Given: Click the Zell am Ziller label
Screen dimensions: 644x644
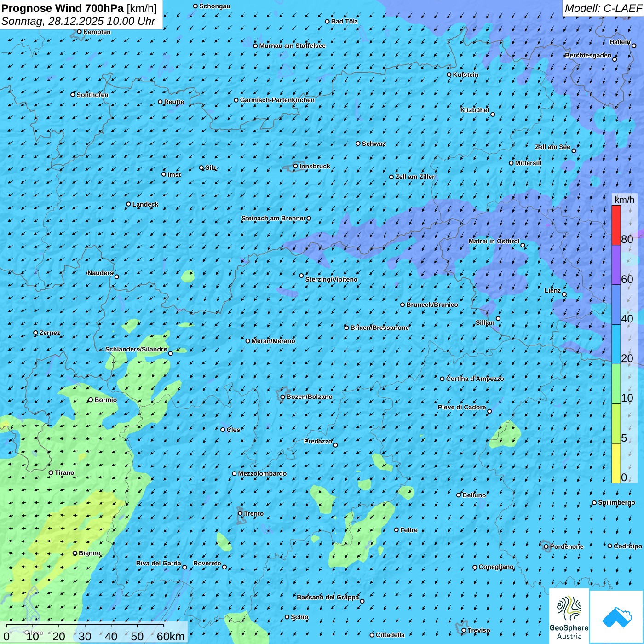Looking at the screenshot, I should [x=415, y=177].
